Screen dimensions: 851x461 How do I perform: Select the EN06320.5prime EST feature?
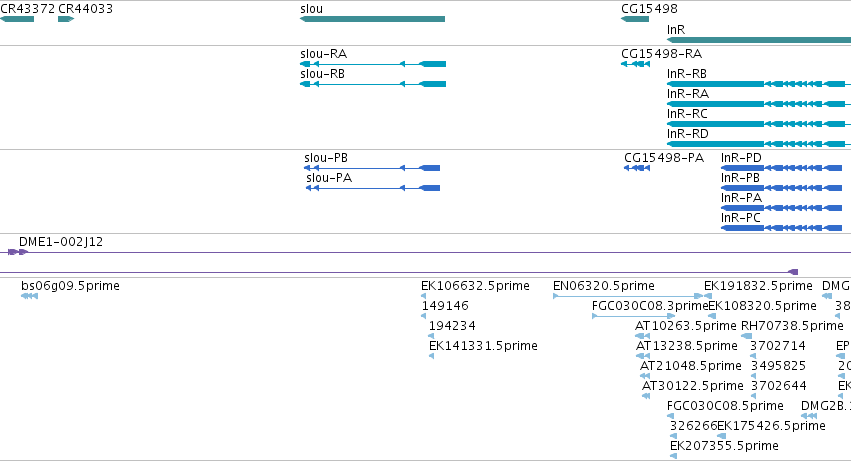coord(628,296)
